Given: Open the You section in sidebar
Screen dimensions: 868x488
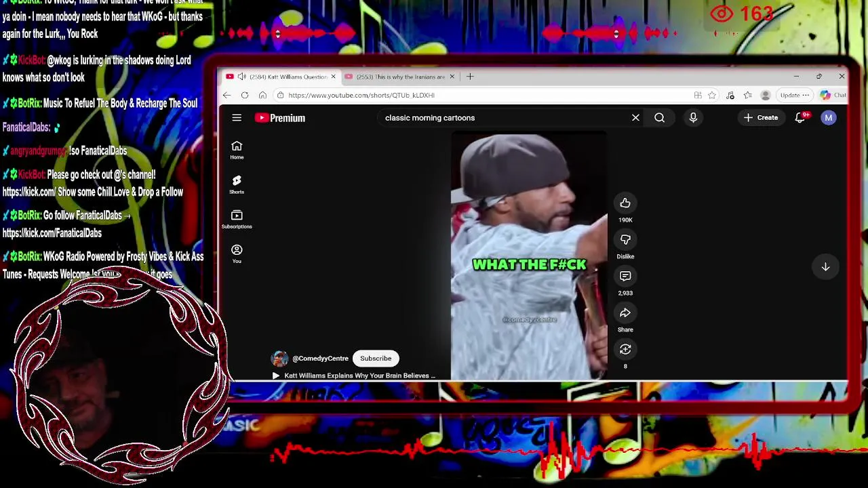Looking at the screenshot, I should click(237, 254).
